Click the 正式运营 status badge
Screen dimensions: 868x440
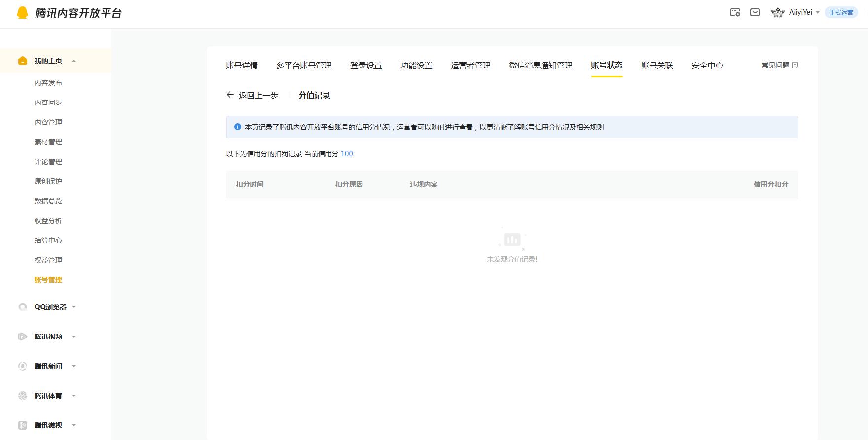pos(841,13)
